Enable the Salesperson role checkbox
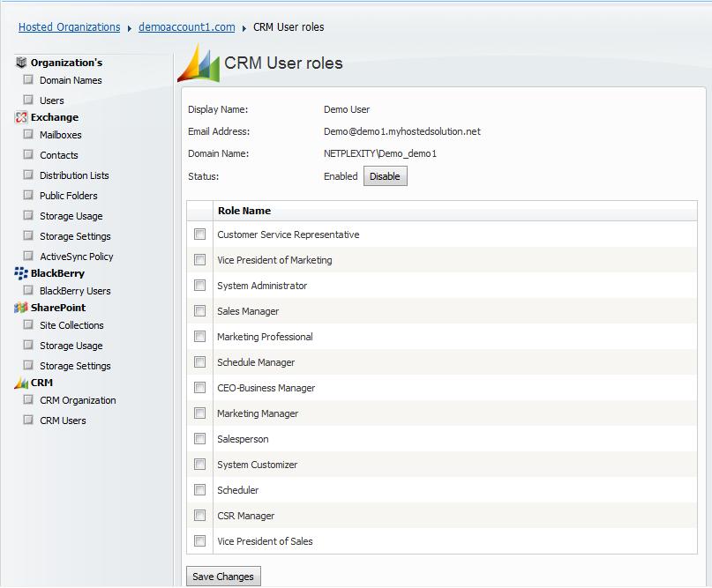This screenshot has width=712, height=588. 200,438
